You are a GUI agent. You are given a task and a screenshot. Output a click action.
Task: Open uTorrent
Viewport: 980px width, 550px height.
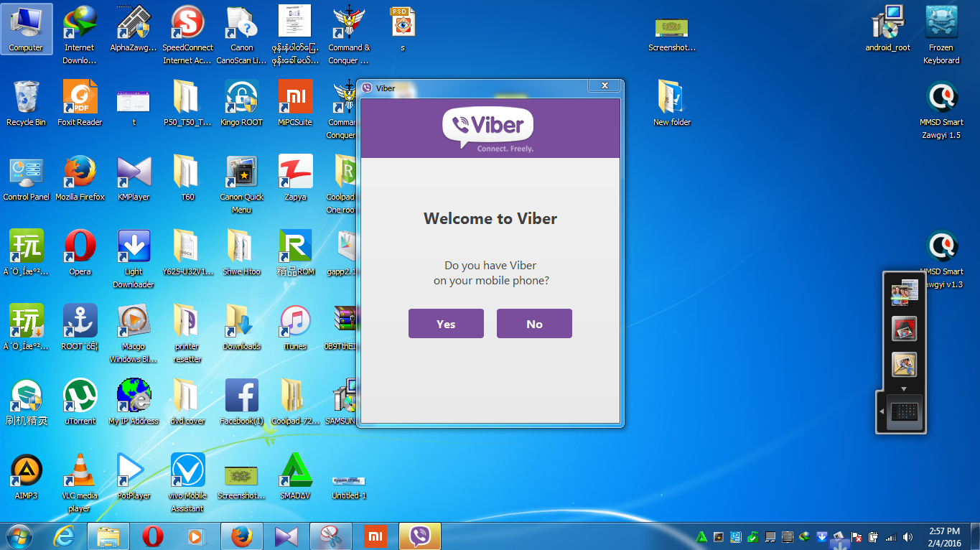click(x=80, y=393)
